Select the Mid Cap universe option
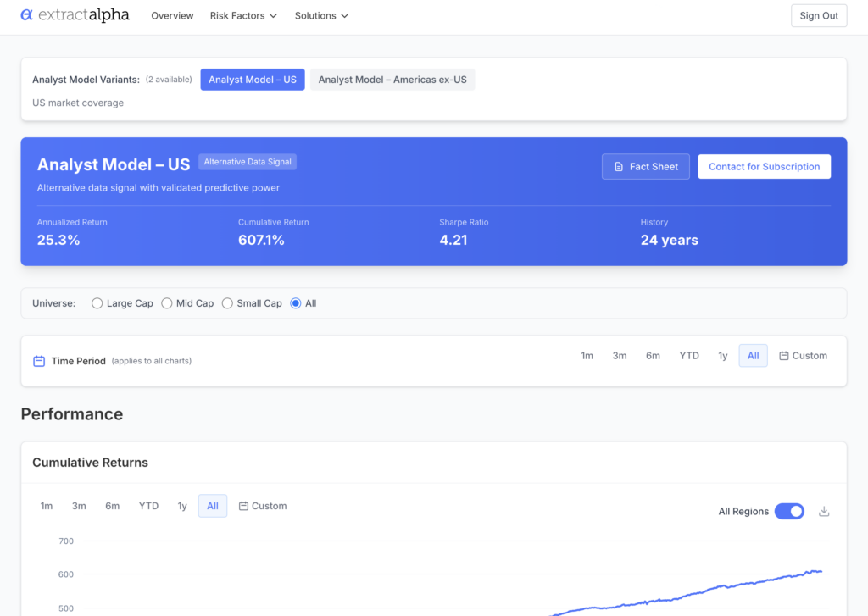Screen dimensions: 868x616 click(x=167, y=303)
